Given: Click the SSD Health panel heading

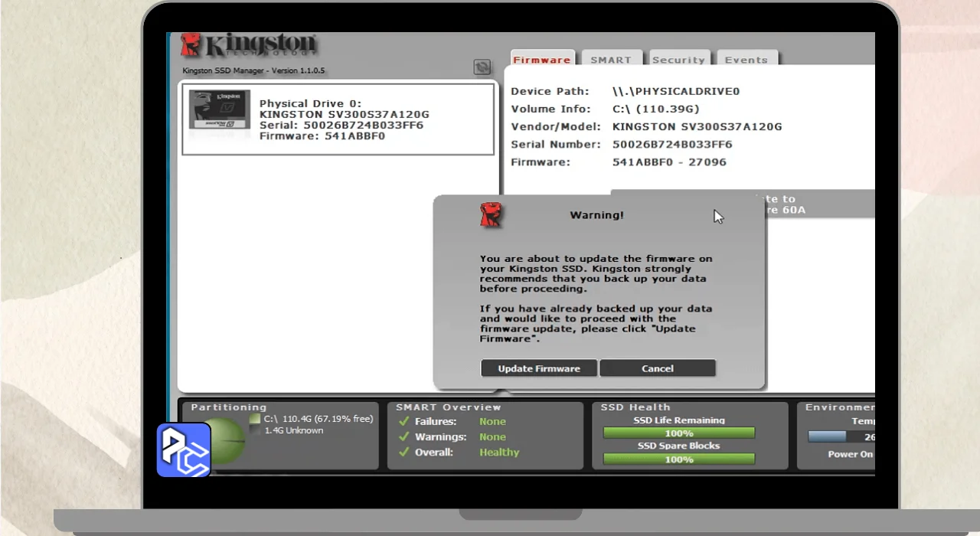Looking at the screenshot, I should click(x=635, y=407).
